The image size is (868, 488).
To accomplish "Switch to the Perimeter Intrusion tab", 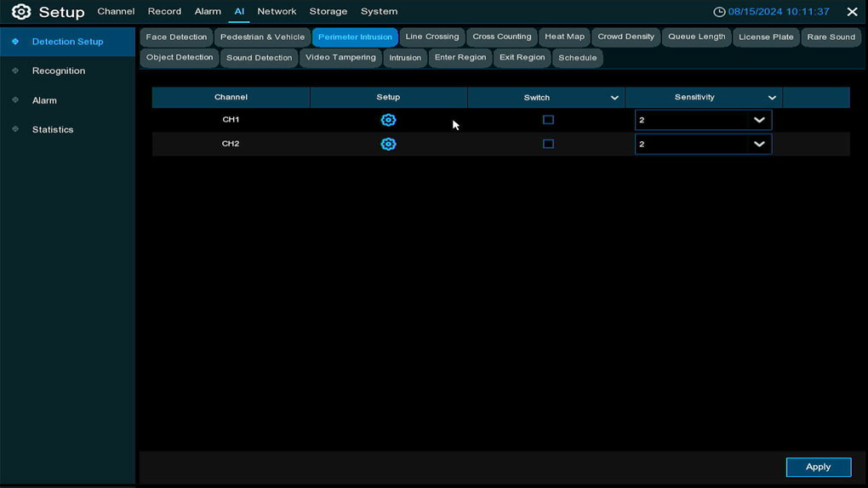I will click(x=355, y=37).
